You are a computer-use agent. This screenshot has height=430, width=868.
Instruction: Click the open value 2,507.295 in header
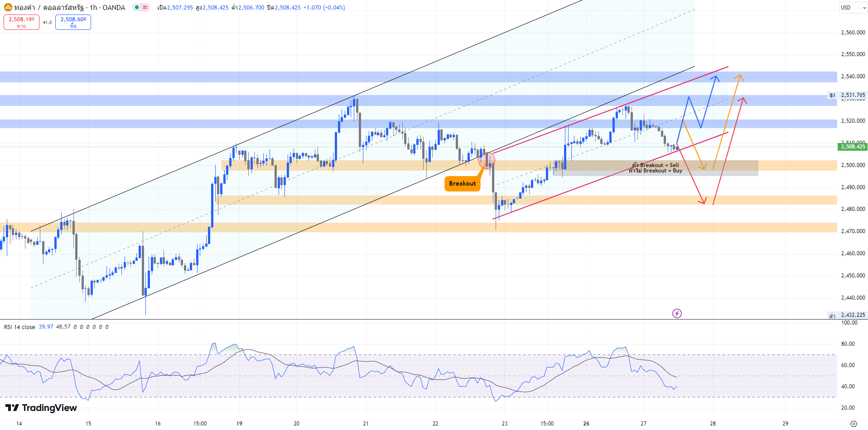pyautogui.click(x=180, y=8)
